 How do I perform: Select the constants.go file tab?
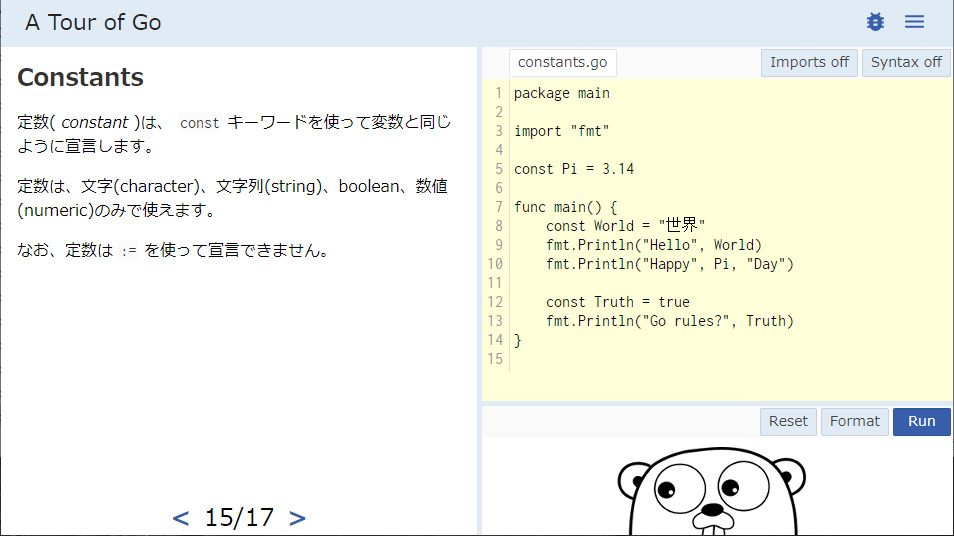[x=562, y=63]
